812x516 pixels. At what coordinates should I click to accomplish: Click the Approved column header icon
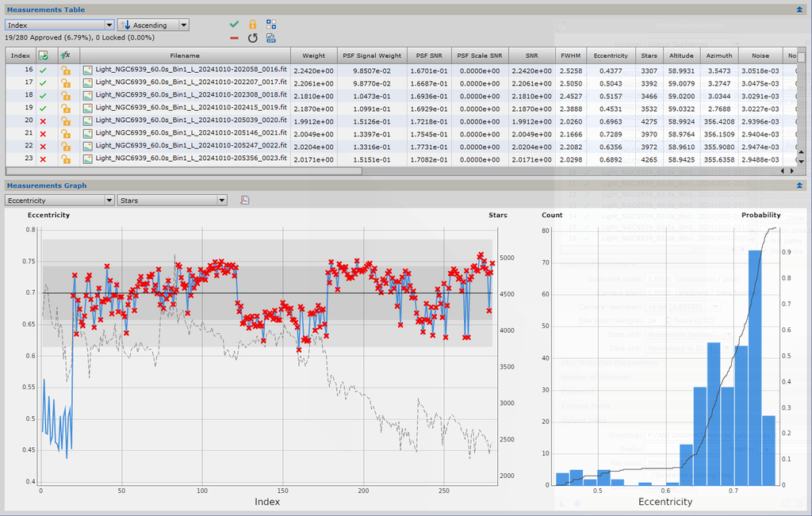(44, 55)
